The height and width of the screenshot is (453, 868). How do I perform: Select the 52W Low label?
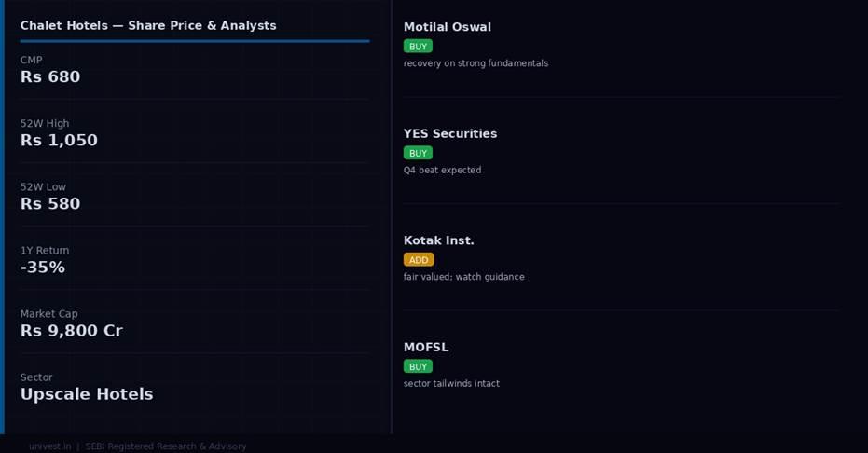click(43, 187)
